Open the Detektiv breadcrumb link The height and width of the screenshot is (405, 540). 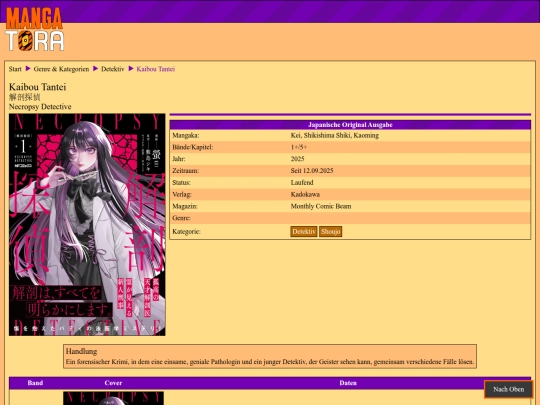pos(113,69)
